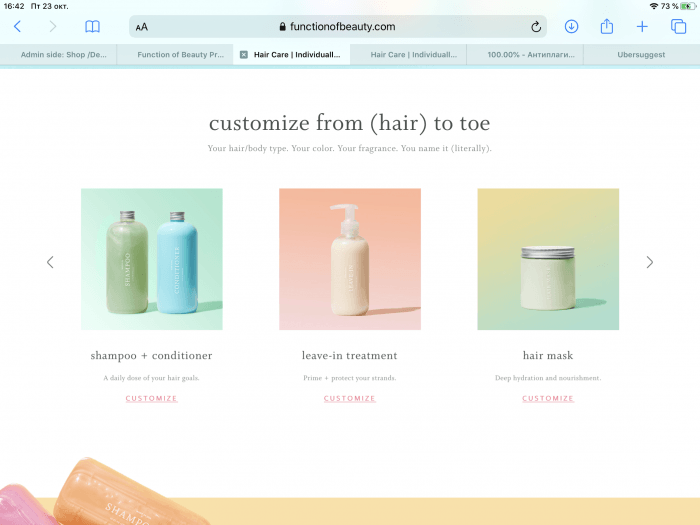The height and width of the screenshot is (525, 700).
Task: Open a new tab with plus icon
Action: point(642,27)
